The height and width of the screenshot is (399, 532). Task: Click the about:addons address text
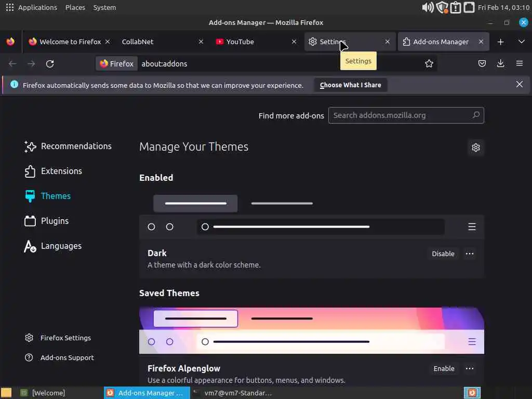164,64
